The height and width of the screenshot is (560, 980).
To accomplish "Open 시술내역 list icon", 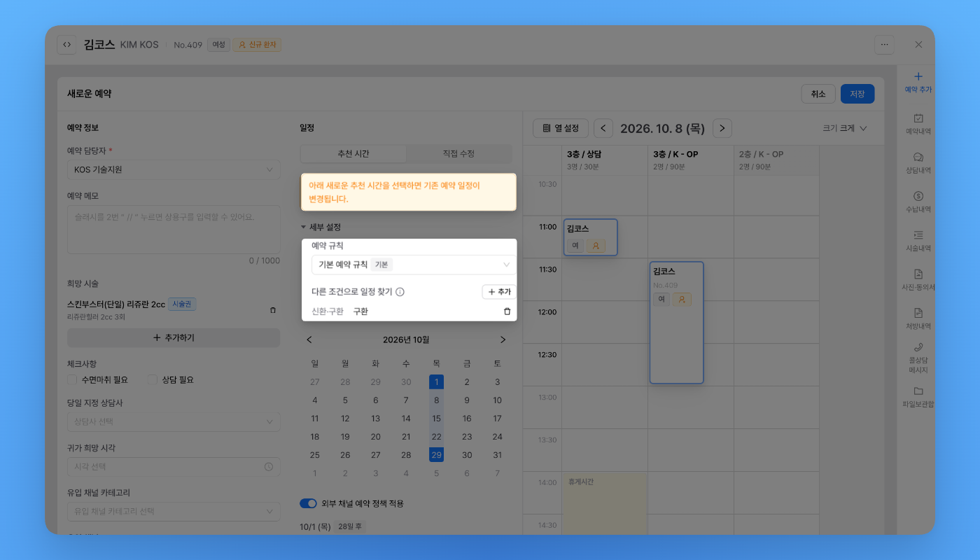I will pos(918,235).
